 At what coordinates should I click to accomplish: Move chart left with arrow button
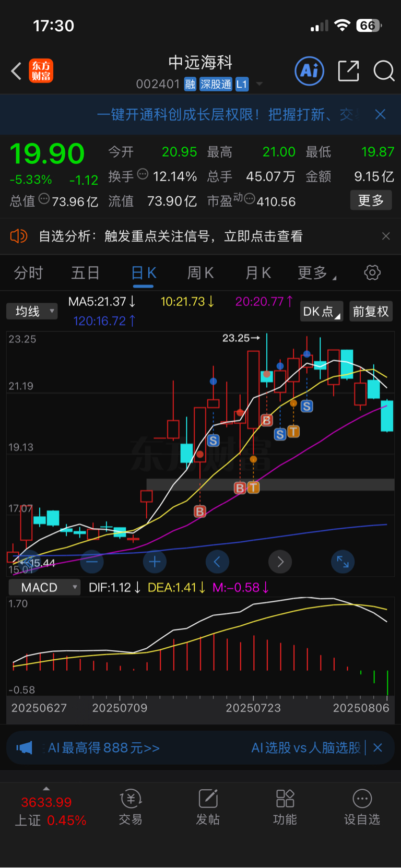coord(217,562)
